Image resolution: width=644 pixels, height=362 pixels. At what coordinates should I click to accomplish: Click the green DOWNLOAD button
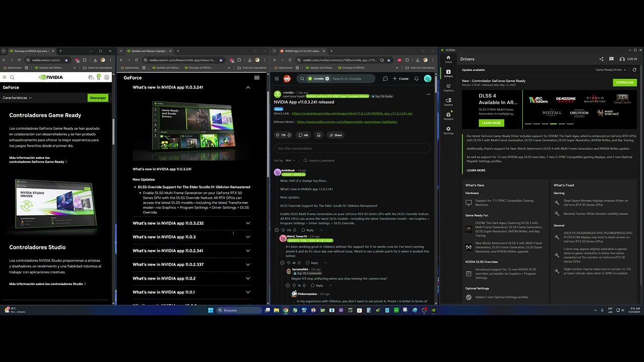625,82
